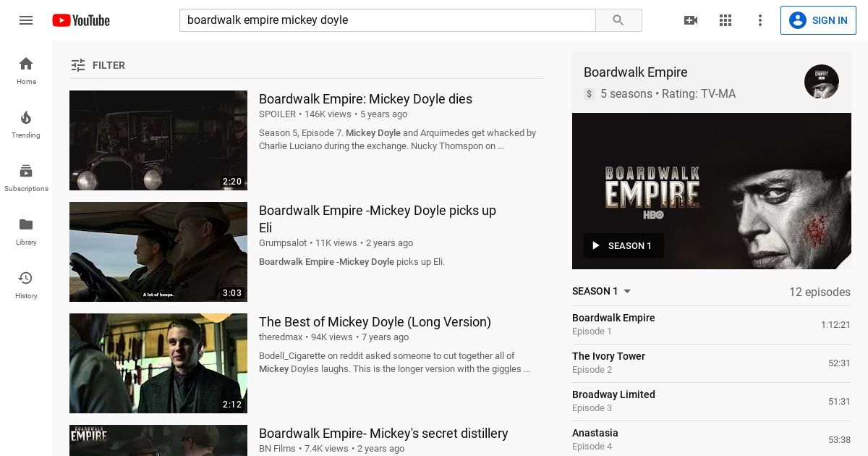The image size is (868, 456).
Task: Go to the YouTube logo homepage
Action: pos(81,20)
